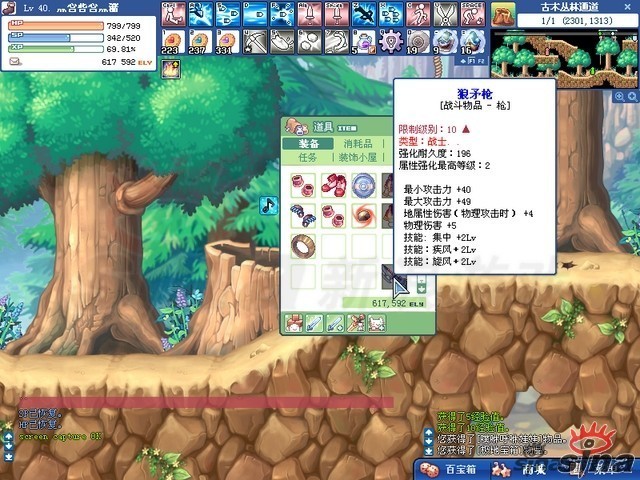
Task: Click the sword-with-plus icon in inventory footer
Action: coord(335,323)
